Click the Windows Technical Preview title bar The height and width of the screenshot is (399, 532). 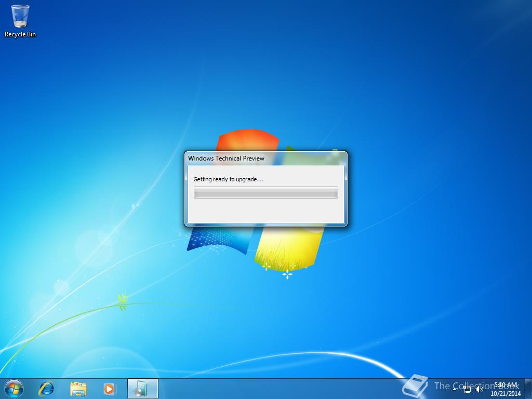[x=265, y=158]
